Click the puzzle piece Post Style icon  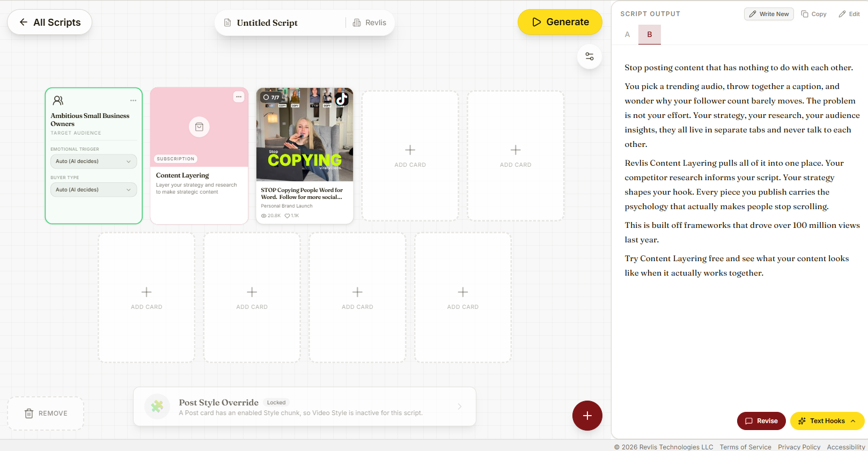click(157, 406)
